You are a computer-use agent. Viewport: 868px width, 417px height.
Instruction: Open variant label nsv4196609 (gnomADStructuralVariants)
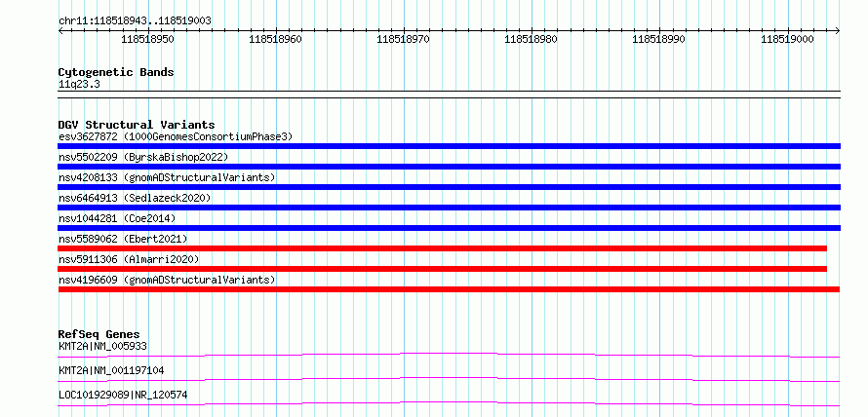pos(167,280)
